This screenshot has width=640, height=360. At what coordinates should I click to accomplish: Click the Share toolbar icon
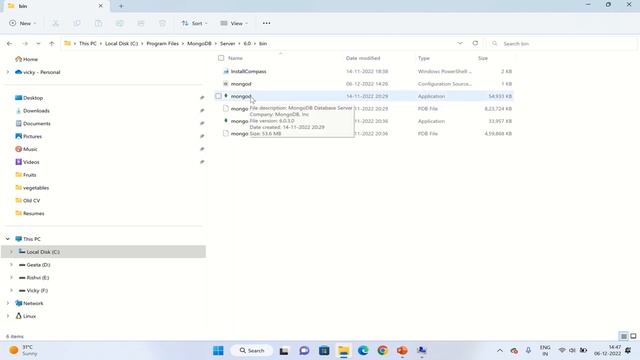click(141, 23)
